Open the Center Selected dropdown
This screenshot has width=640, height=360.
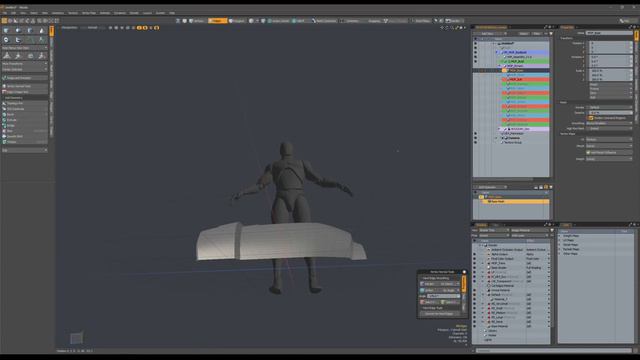[x=24, y=69]
